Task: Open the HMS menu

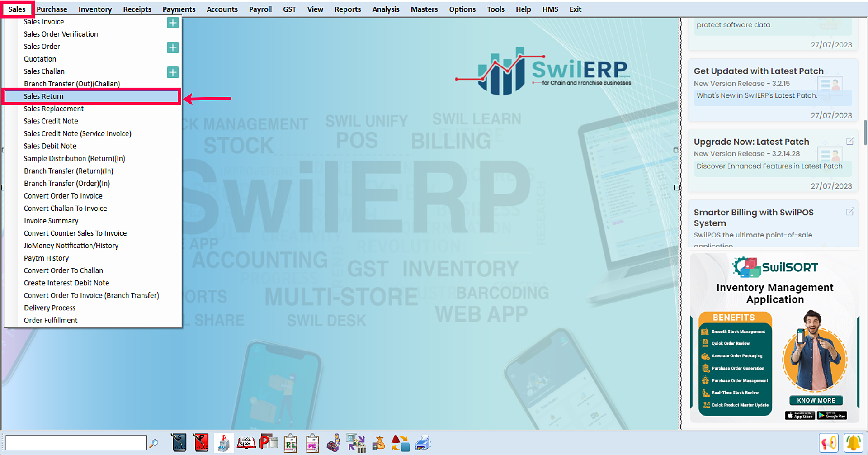Action: (550, 9)
